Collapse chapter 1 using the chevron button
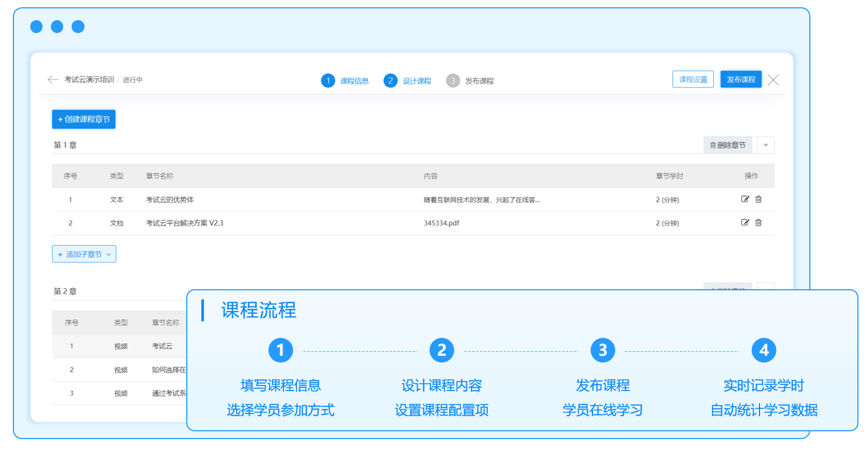The width and height of the screenshot is (868, 452). (x=766, y=145)
